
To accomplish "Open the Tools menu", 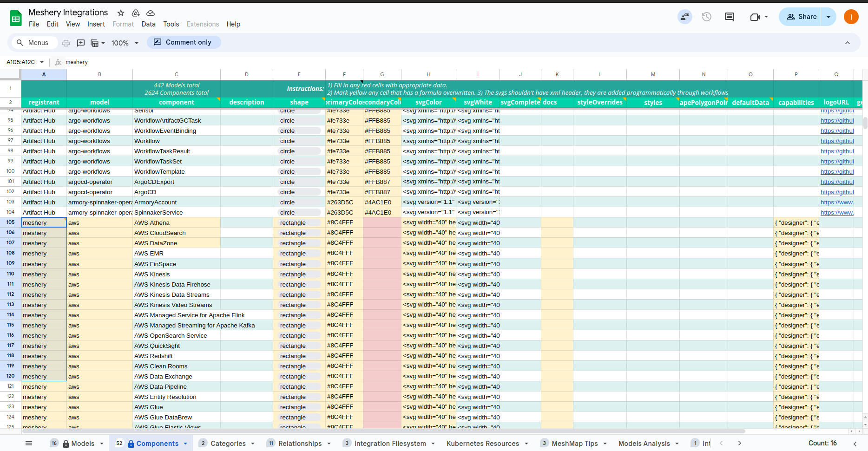I will [171, 24].
